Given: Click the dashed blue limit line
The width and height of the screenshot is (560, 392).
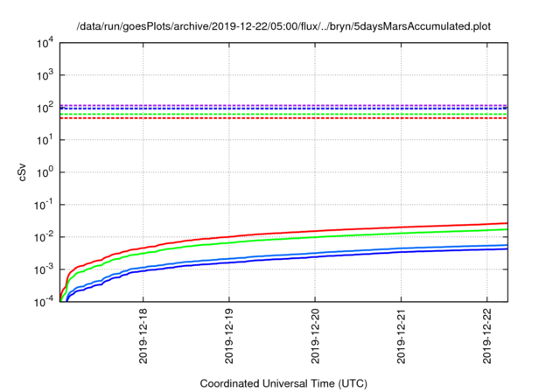Looking at the screenshot, I should coord(283,108).
